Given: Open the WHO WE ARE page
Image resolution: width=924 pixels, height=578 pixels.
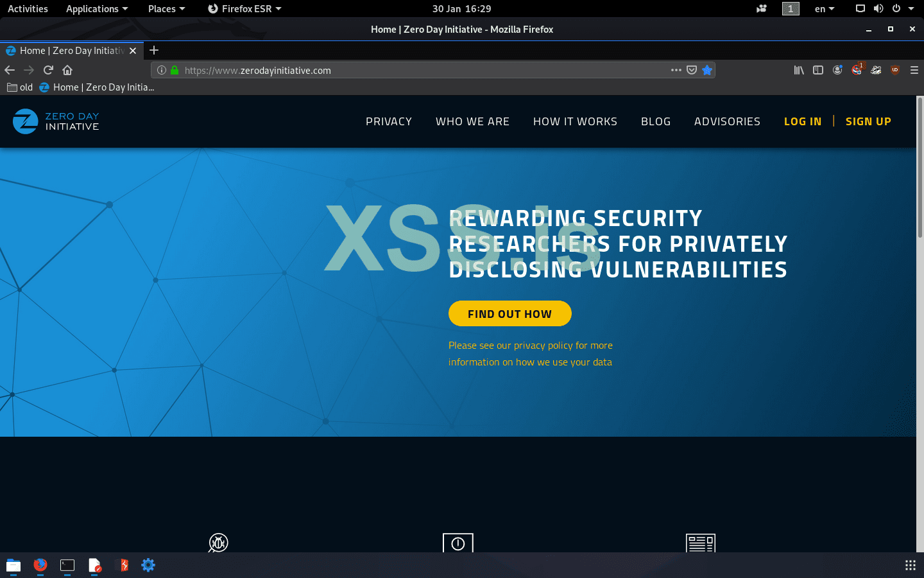Looking at the screenshot, I should [x=472, y=121].
